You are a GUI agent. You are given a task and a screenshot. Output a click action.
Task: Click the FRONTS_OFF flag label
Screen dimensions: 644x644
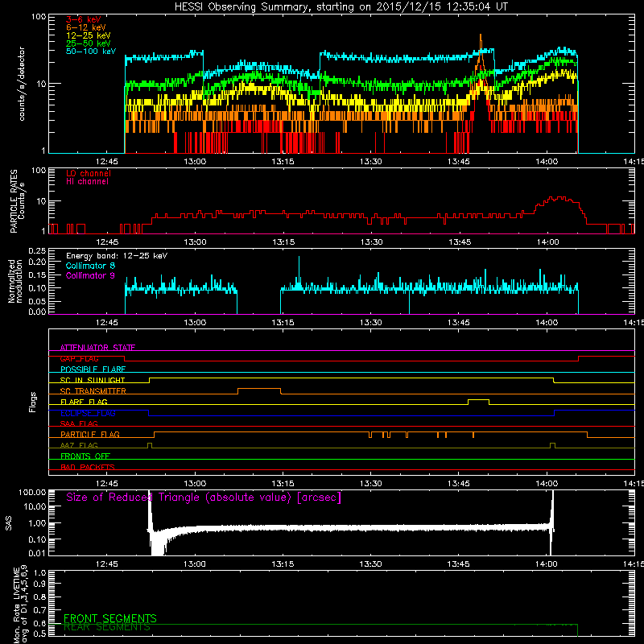pyautogui.click(x=85, y=456)
